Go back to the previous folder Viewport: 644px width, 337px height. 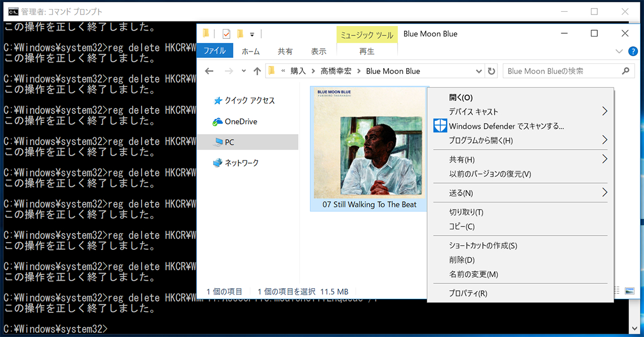pyautogui.click(x=209, y=70)
